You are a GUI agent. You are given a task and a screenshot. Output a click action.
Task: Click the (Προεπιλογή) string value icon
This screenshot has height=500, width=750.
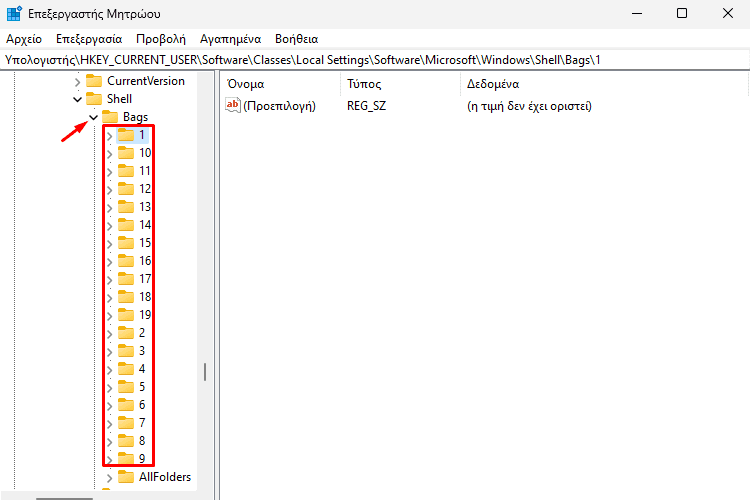233,105
